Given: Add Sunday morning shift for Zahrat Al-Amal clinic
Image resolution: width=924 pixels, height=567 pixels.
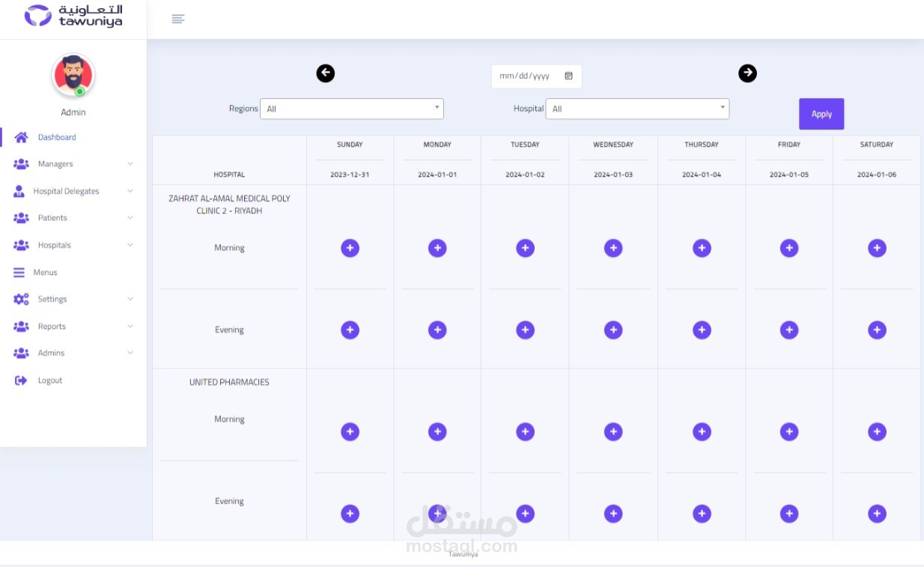Looking at the screenshot, I should (x=350, y=248).
